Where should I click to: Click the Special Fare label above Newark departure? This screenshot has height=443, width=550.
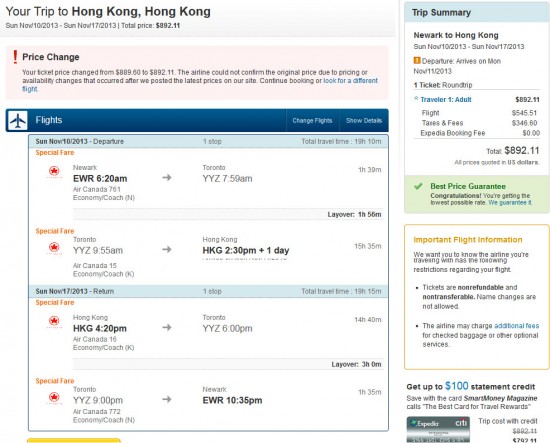pyautogui.click(x=55, y=153)
